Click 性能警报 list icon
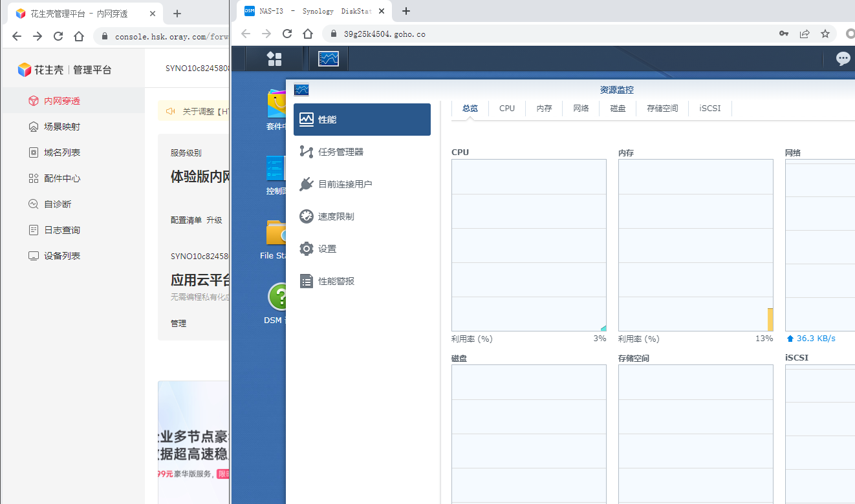855x504 pixels. (307, 281)
